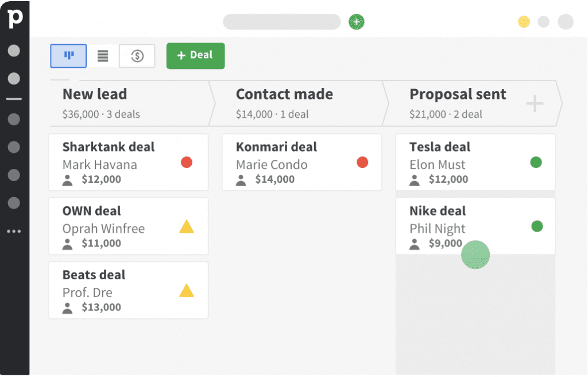Click the owner icon on Nike deal
Image resolution: width=588 pixels, height=377 pixels.
pyautogui.click(x=415, y=244)
